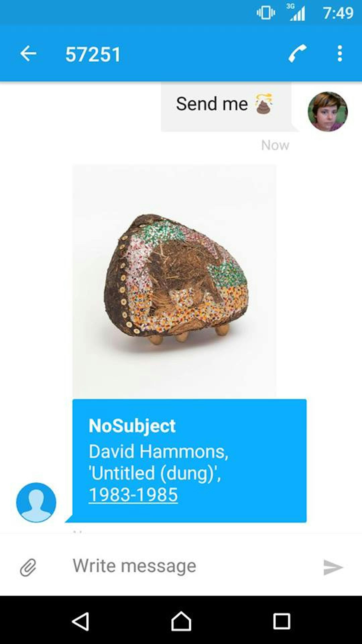Viewport: 362px width, 644px height.
Task: Select the 'Send me' sent message bubble
Action: (x=226, y=107)
